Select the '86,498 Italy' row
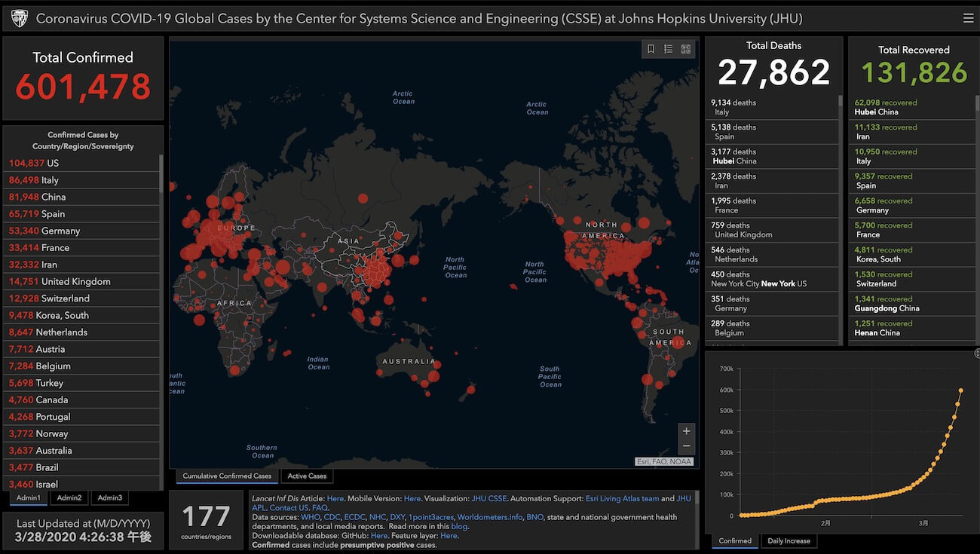 point(83,180)
